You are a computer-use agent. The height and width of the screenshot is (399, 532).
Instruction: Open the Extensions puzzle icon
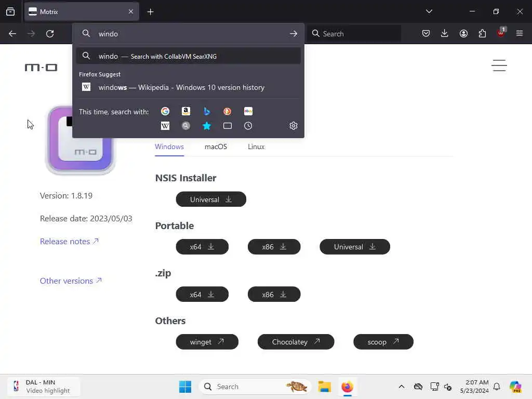[482, 33]
